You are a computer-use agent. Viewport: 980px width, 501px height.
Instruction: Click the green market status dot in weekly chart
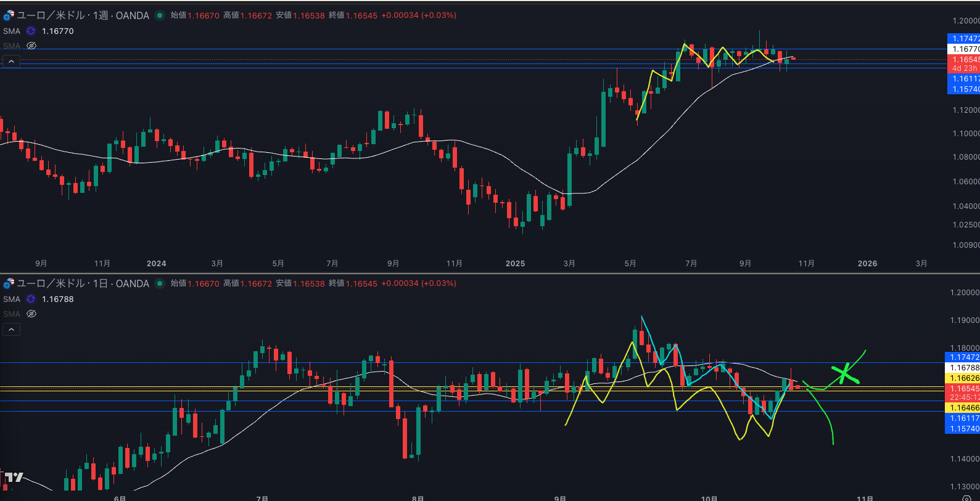(160, 15)
